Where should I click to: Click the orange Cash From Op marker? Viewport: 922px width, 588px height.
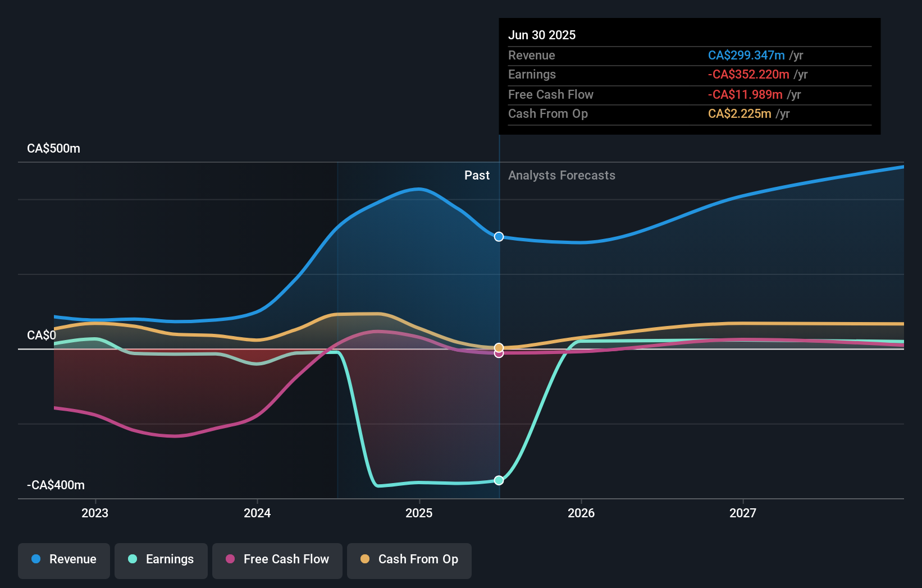499,348
